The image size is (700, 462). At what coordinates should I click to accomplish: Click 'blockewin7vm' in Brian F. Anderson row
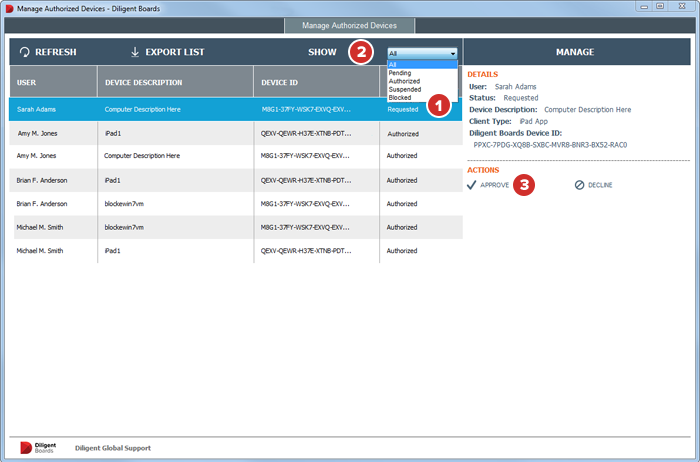[124, 204]
